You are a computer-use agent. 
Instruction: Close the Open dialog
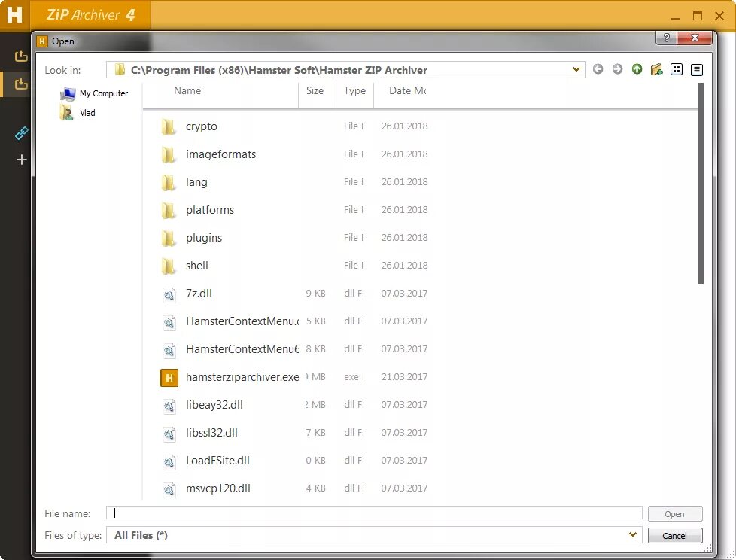click(695, 38)
